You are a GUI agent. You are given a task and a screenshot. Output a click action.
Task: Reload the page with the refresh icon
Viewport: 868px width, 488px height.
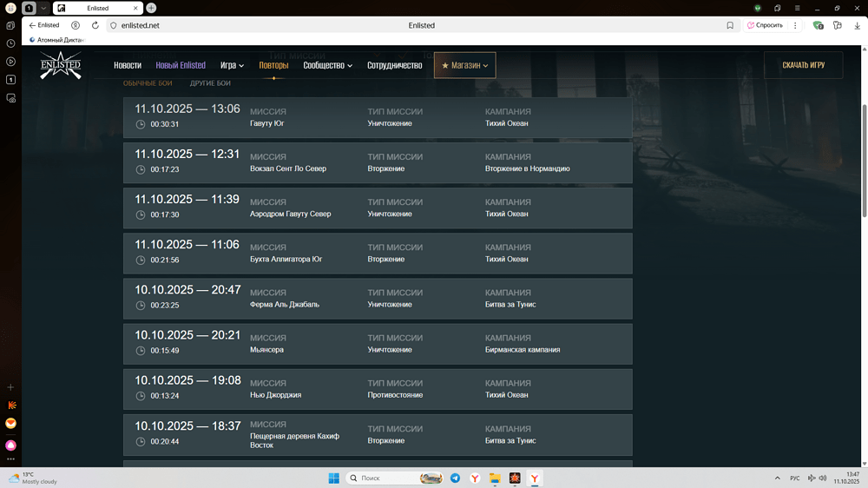tap(95, 25)
